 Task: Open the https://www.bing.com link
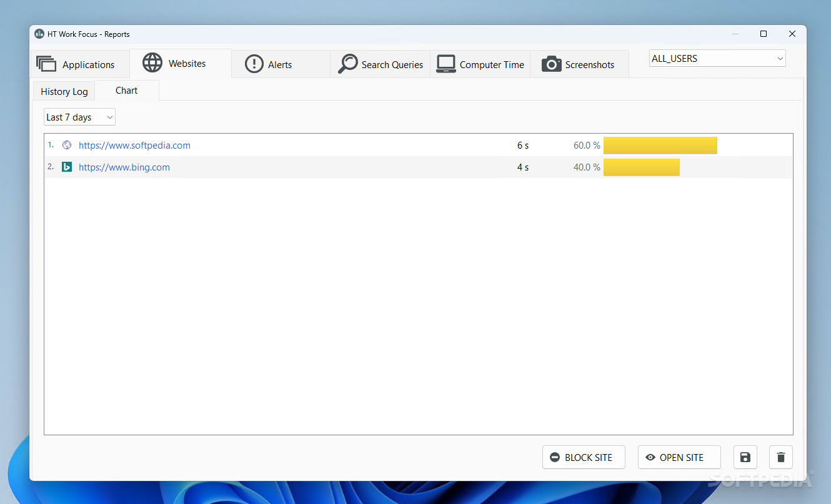(124, 167)
